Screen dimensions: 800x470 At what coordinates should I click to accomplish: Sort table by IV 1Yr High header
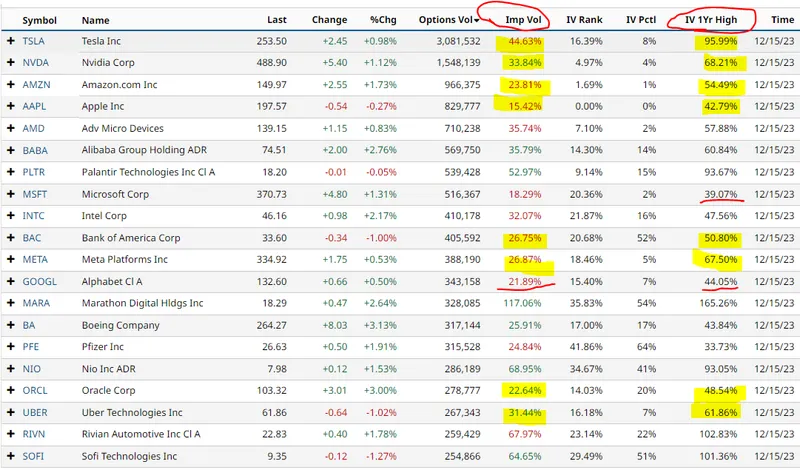(711, 20)
